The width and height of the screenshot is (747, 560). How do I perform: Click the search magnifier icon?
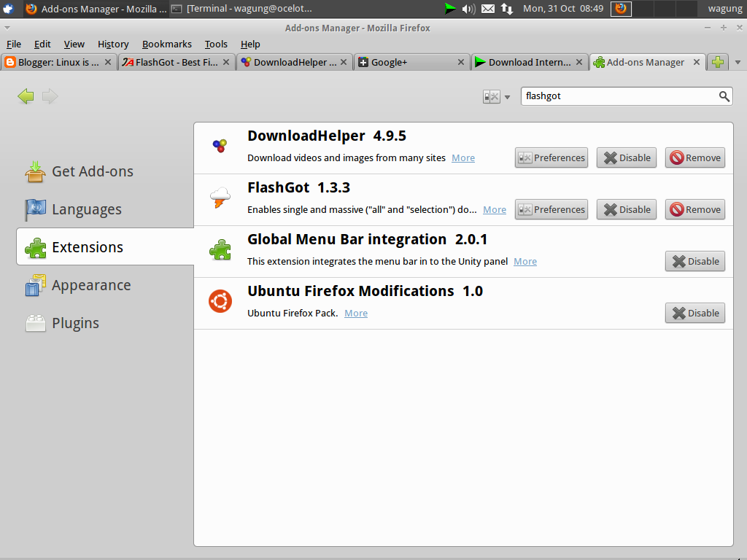tap(724, 96)
